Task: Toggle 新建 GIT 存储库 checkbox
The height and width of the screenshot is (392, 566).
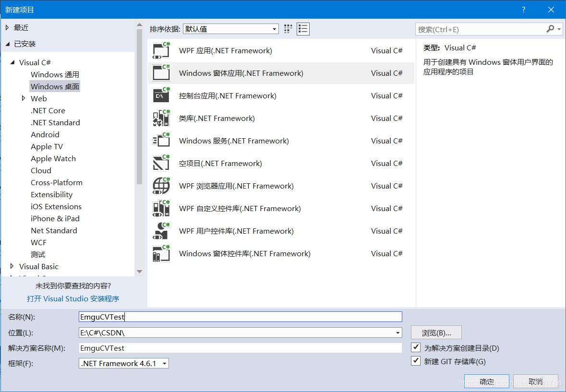Action: pos(416,361)
